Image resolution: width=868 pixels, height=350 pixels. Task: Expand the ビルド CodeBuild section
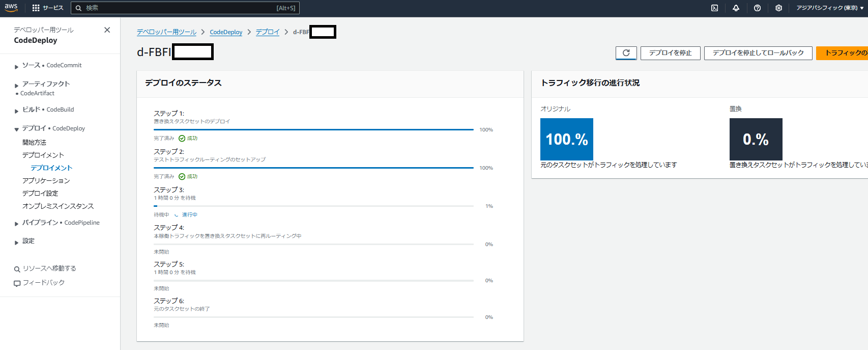pos(16,111)
